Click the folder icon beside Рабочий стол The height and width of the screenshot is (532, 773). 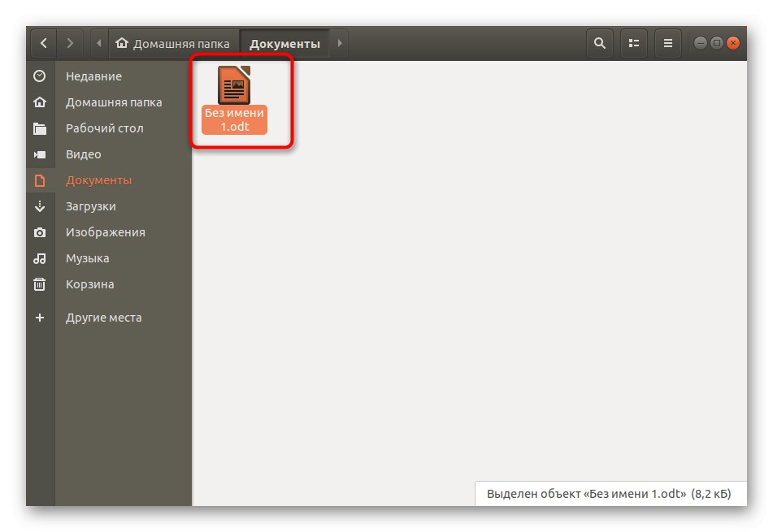tap(40, 128)
